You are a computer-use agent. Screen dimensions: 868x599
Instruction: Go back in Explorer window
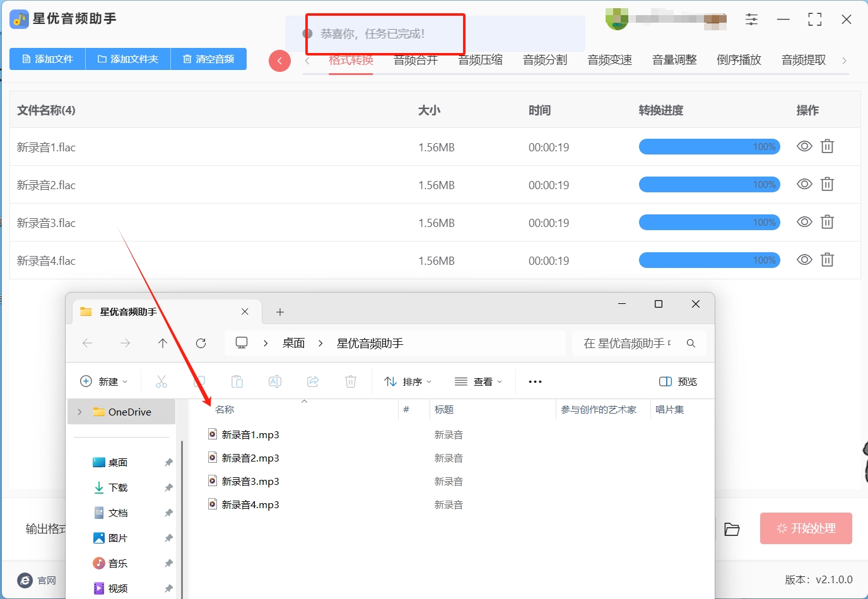point(88,343)
